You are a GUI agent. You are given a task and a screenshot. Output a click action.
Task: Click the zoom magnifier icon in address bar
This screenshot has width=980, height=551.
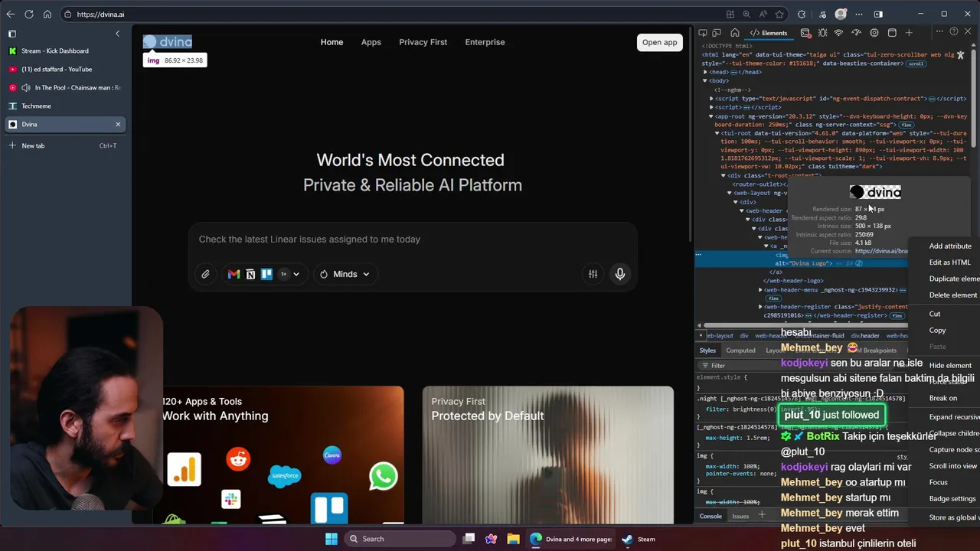click(746, 14)
